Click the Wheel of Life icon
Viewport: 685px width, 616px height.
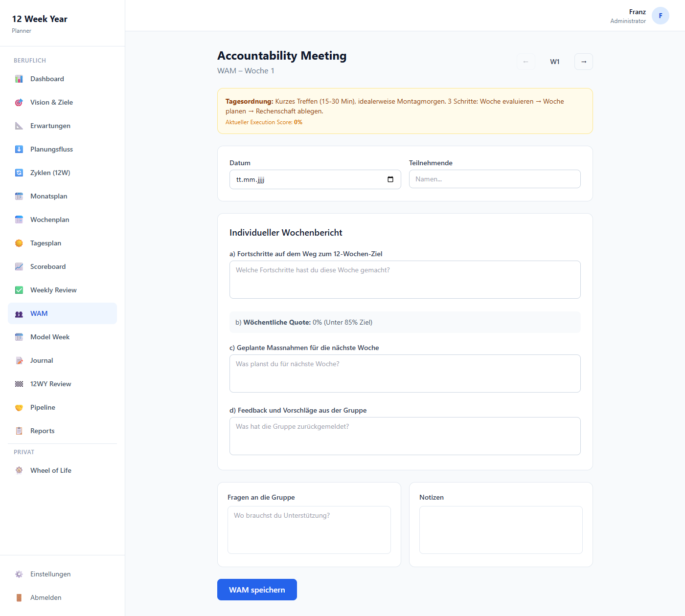tap(19, 470)
